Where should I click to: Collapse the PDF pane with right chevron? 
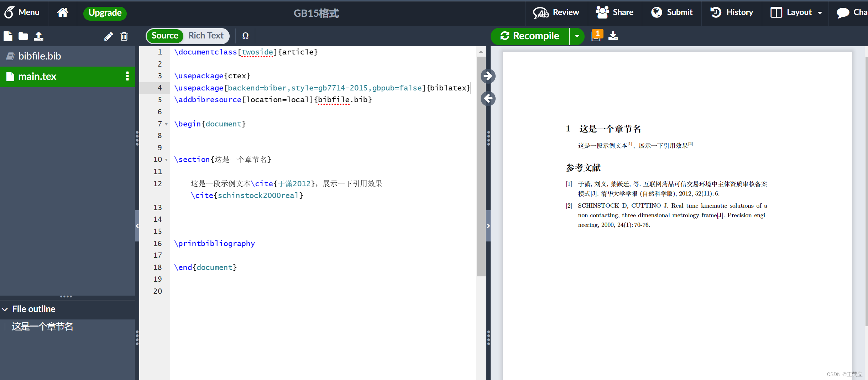point(488,226)
